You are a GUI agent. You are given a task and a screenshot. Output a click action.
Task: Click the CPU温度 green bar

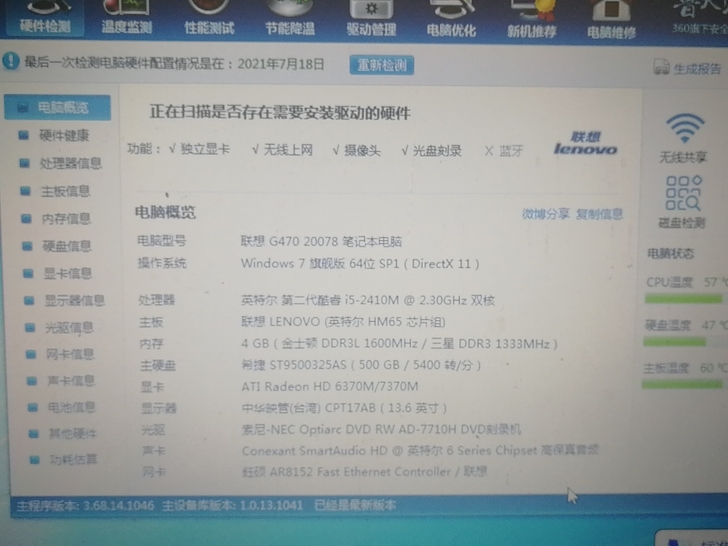point(683,299)
